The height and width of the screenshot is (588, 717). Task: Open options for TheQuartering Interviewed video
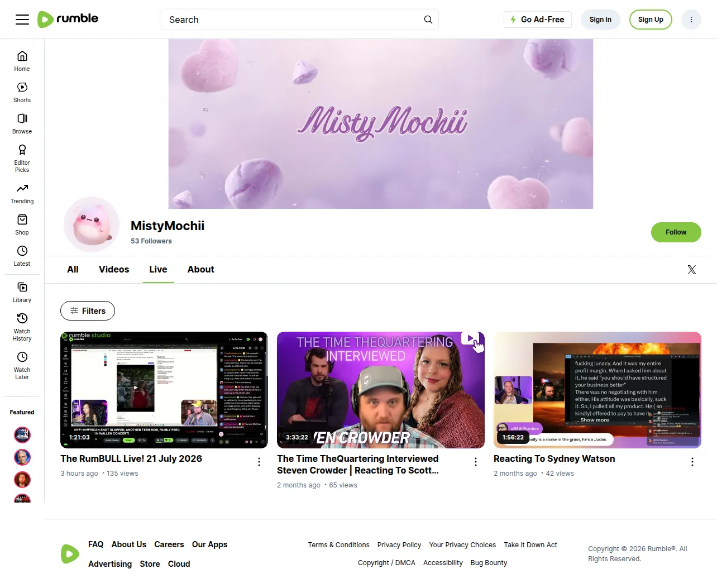point(476,462)
